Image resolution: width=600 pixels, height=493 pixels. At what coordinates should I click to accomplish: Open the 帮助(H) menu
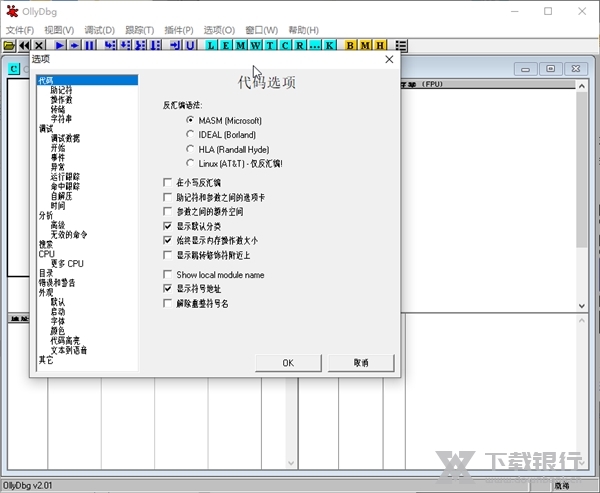304,30
